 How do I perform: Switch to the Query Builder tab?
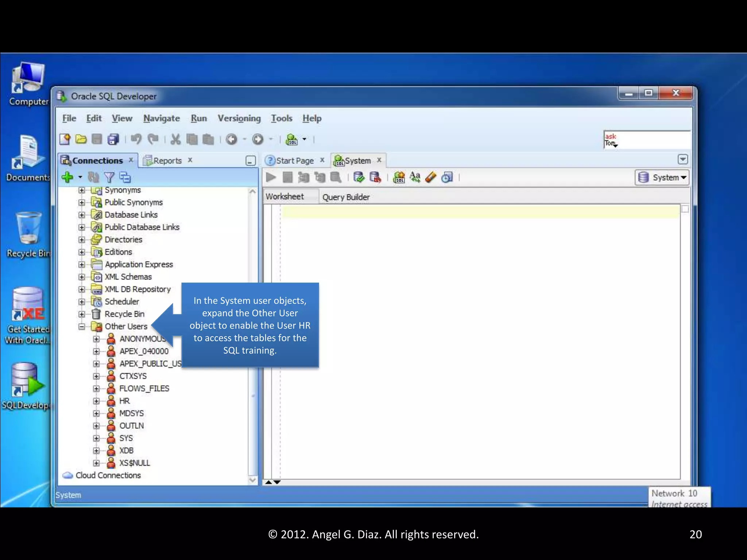(346, 197)
